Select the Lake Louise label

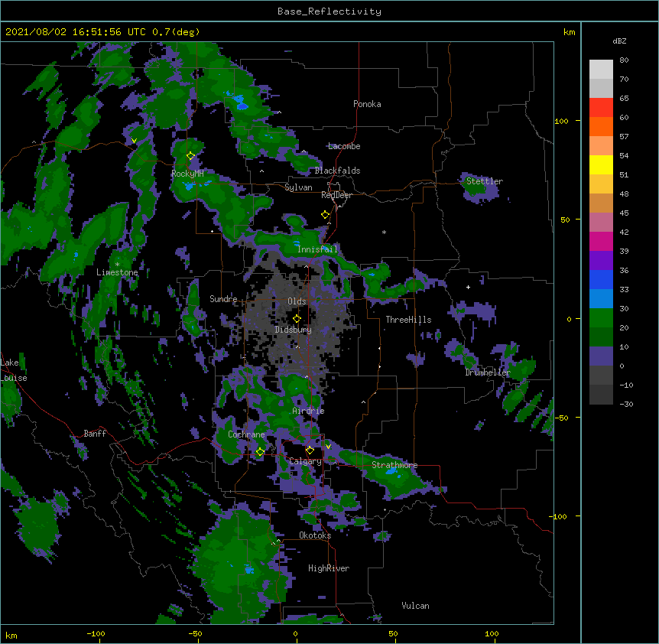coord(14,370)
